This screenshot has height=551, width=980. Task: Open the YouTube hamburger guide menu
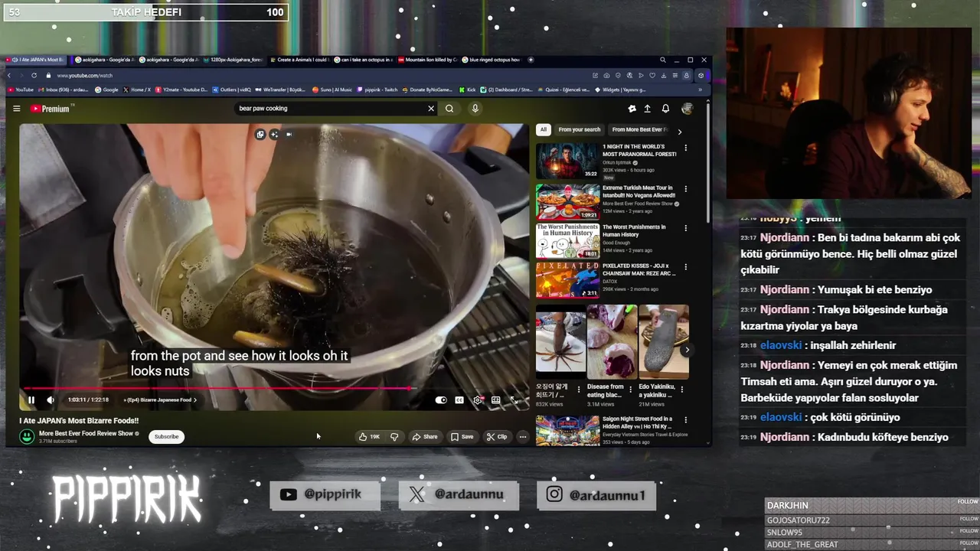pyautogui.click(x=16, y=109)
